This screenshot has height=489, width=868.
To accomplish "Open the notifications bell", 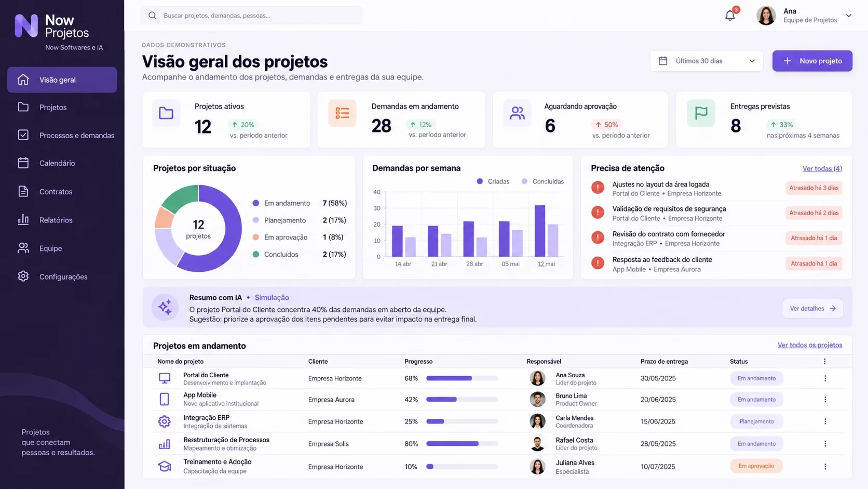I will click(730, 15).
